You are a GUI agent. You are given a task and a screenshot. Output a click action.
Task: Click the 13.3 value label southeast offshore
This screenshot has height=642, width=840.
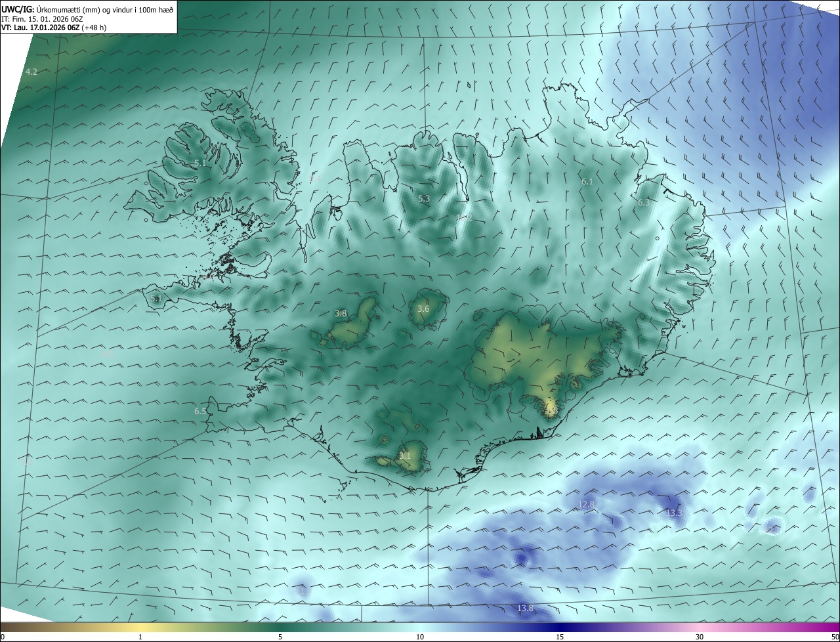click(674, 513)
